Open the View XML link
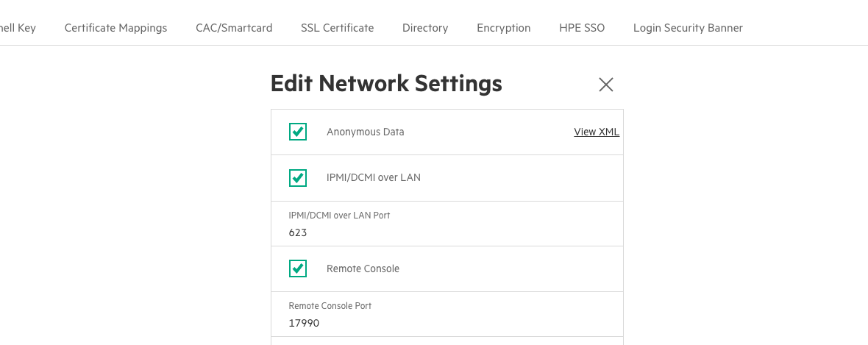This screenshot has width=868, height=345. tap(596, 132)
